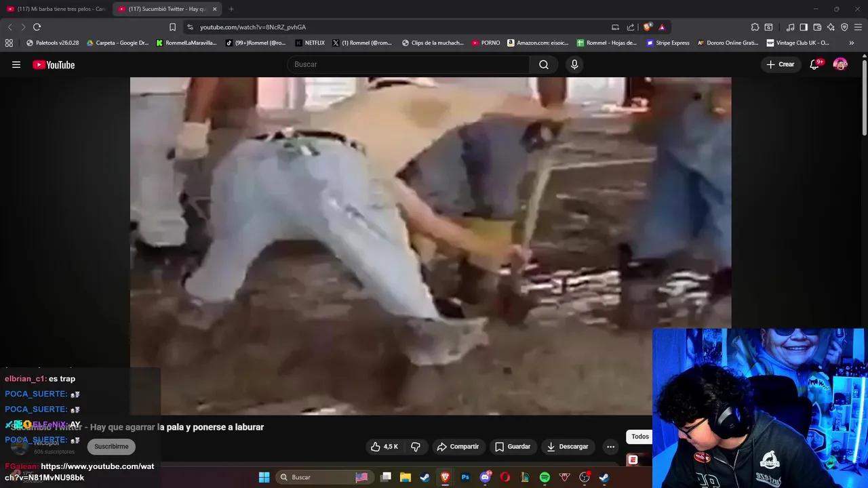Image resolution: width=868 pixels, height=488 pixels.
Task: Click the Guardar button
Action: coord(513,447)
